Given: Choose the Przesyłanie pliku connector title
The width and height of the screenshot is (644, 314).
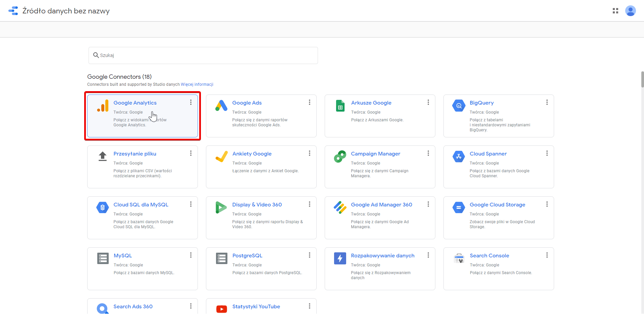Looking at the screenshot, I should (x=135, y=154).
